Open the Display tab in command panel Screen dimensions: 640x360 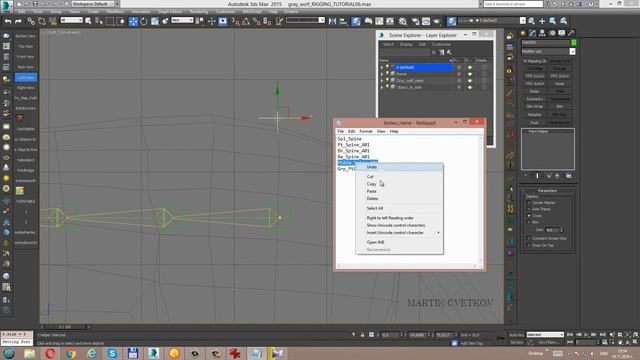click(x=562, y=33)
